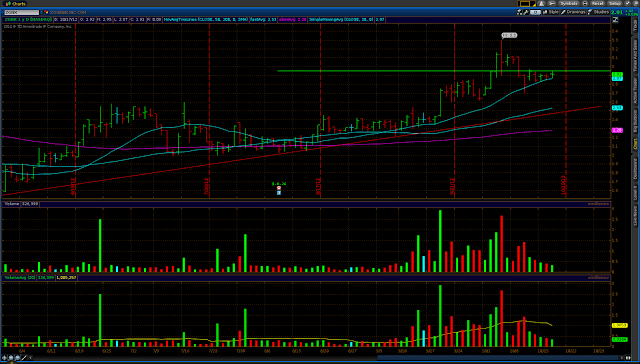Click the pan crosshair icon at bottom left

click(x=4, y=358)
